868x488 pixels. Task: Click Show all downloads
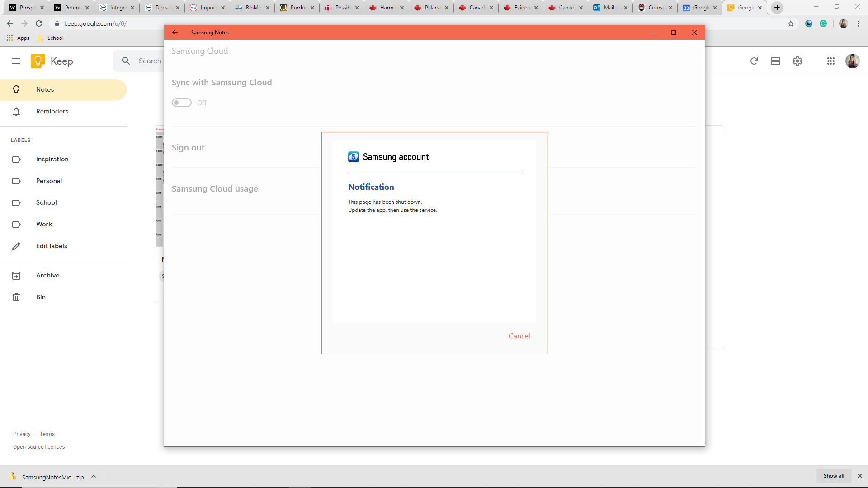coord(834,476)
